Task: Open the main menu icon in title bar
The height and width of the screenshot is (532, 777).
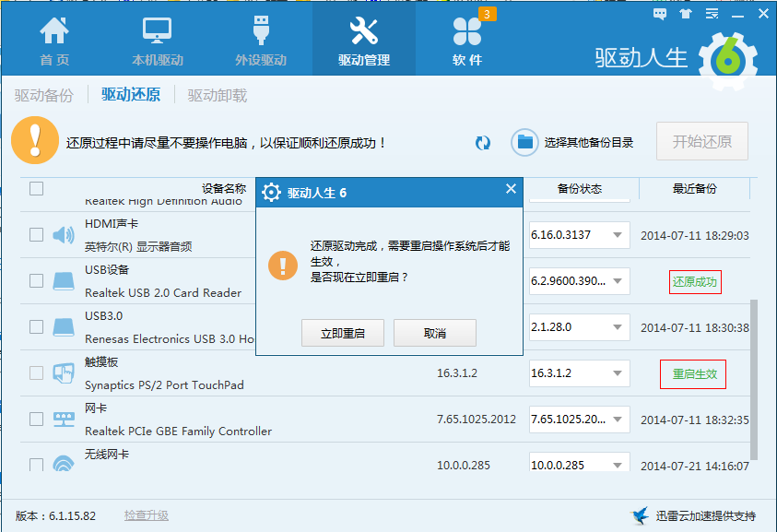Action: (x=712, y=14)
